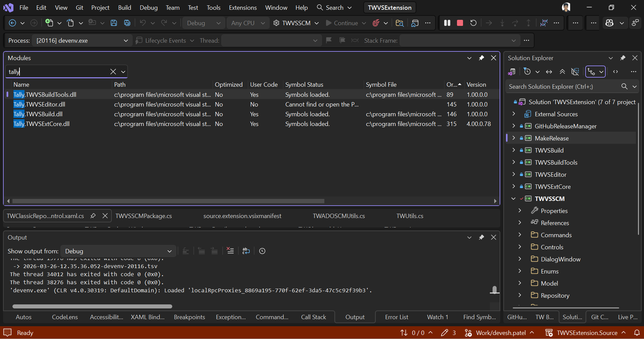Pin the Modules window
Screen dimensions: 644x339
[482, 58]
